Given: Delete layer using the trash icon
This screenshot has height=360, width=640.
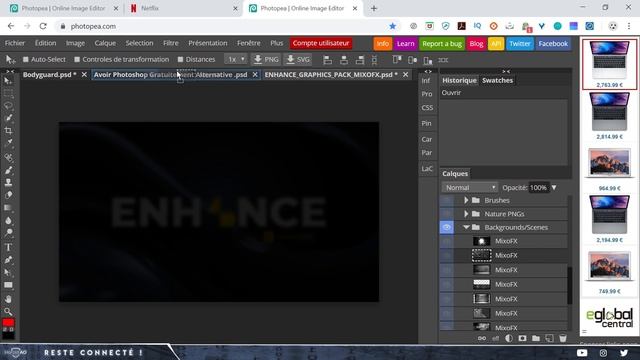Looking at the screenshot, I should coord(562,338).
